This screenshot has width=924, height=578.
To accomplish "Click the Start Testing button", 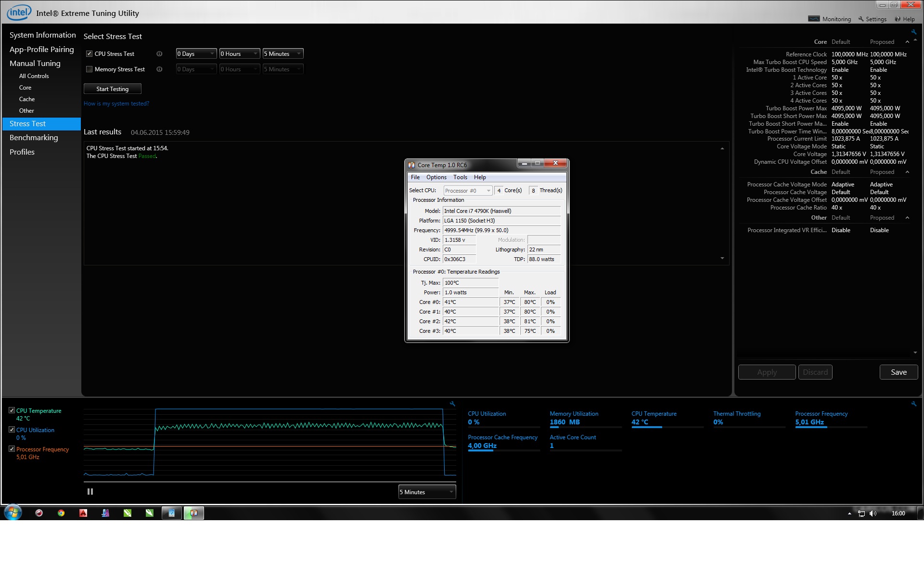I will [112, 89].
